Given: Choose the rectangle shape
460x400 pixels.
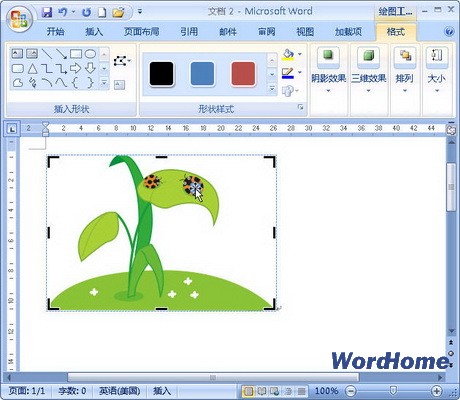Looking at the screenshot, I should coord(76,53).
